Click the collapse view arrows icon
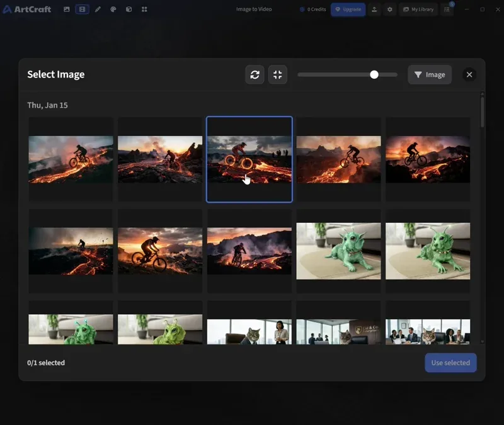 pos(277,74)
